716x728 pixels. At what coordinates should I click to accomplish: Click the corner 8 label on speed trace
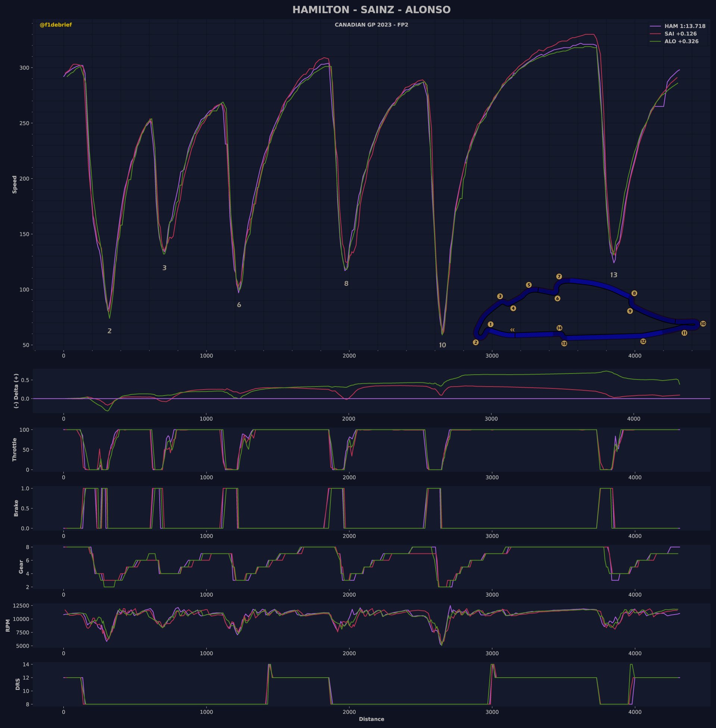point(346,284)
